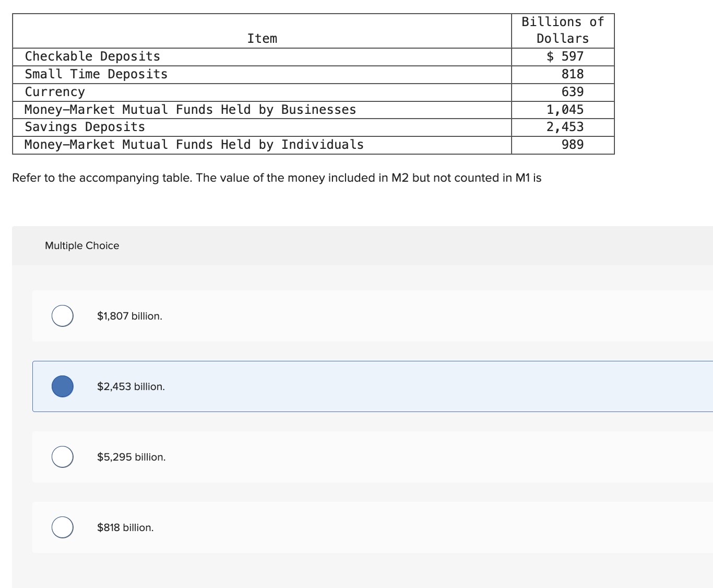This screenshot has width=713, height=588.
Task: Click the Item column header
Action: pyautogui.click(x=263, y=38)
